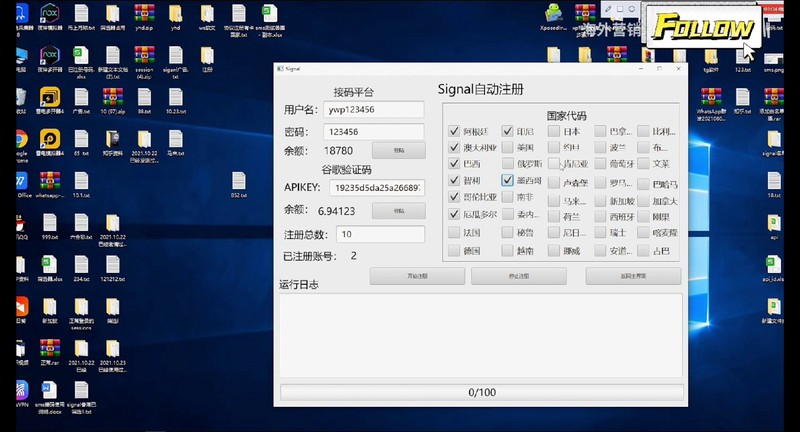Screen dimensions: 800x432
Task: Check the 古巴 country checkbox
Action: pos(643,250)
